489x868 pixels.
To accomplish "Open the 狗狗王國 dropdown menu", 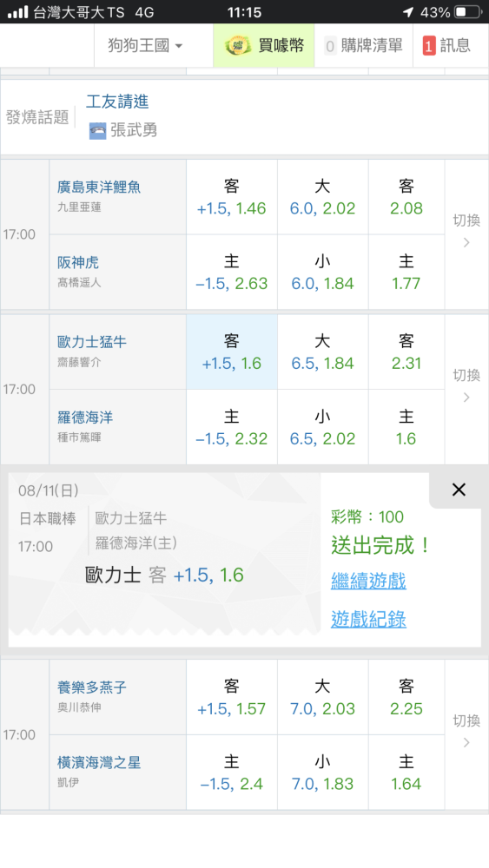I will [145, 45].
